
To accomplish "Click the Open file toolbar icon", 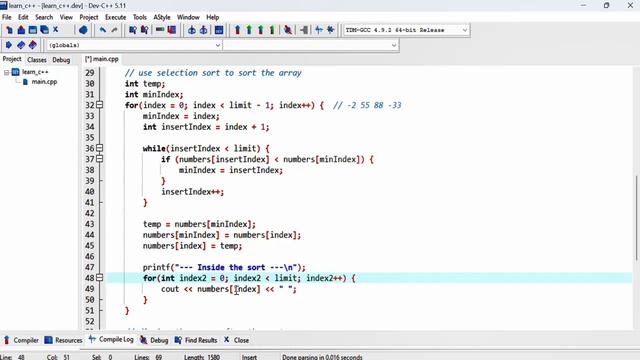I will click(x=21, y=30).
